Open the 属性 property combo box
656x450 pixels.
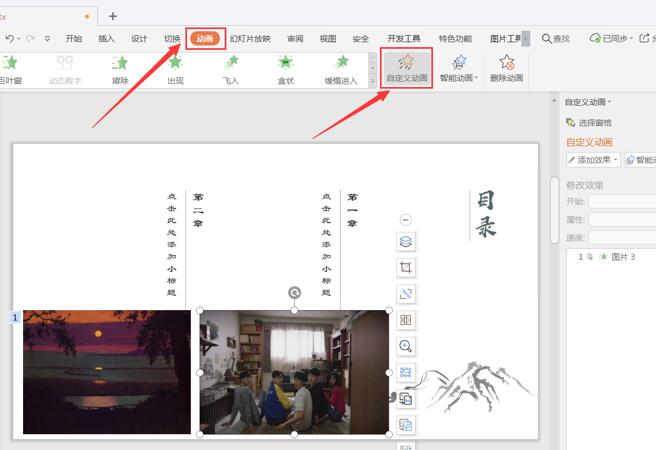point(622,220)
